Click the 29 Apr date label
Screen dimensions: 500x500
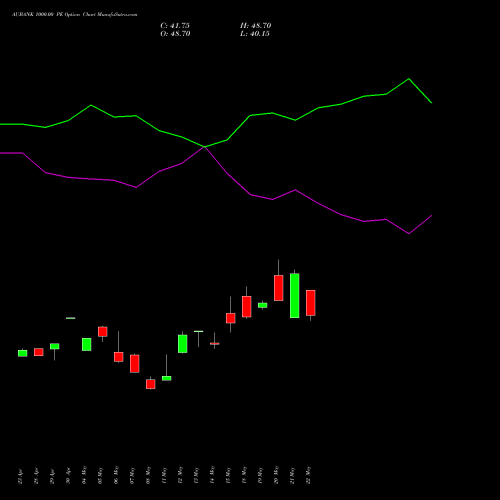53,477
